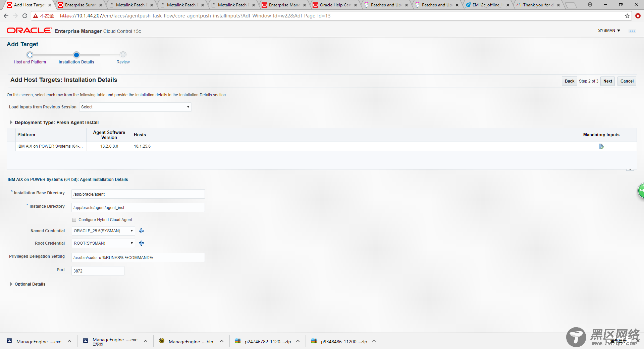Expand the Optional Details section
This screenshot has height=349, width=644.
(x=11, y=284)
